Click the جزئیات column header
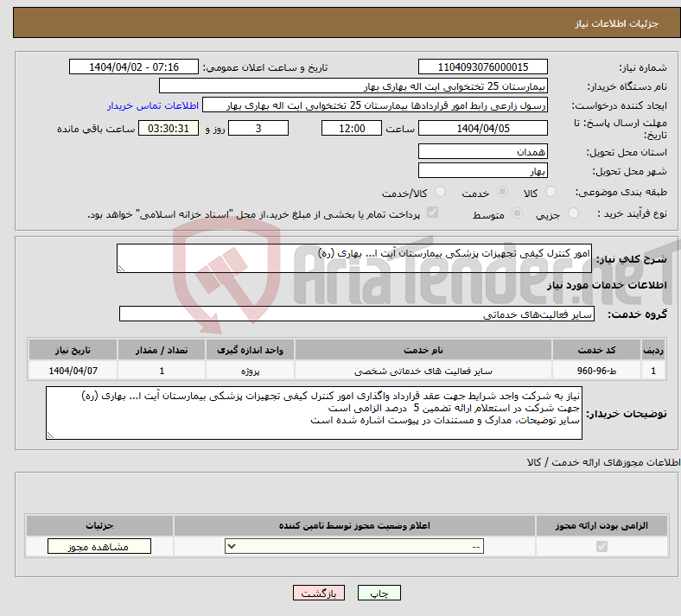This screenshot has width=681, height=616. [x=99, y=525]
